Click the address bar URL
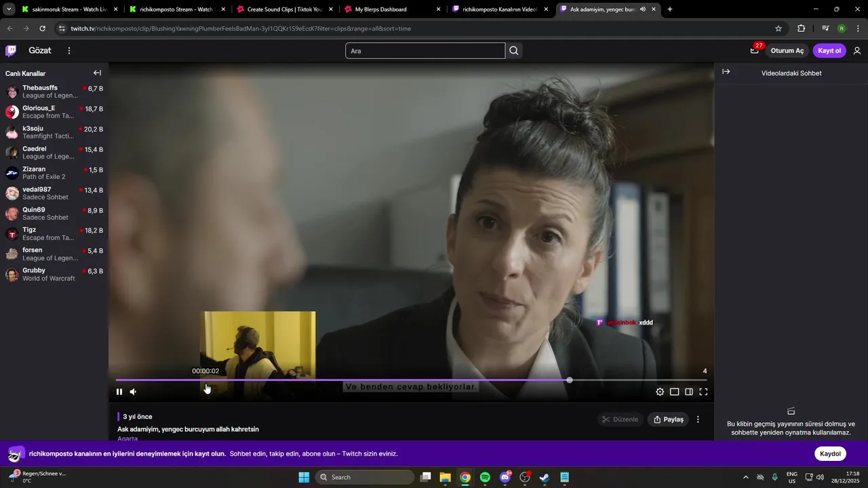This screenshot has width=868, height=488. click(x=241, y=28)
